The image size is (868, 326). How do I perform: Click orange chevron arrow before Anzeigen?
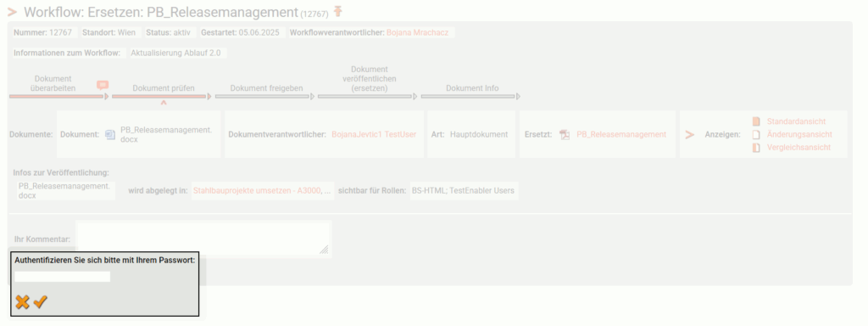(x=690, y=134)
